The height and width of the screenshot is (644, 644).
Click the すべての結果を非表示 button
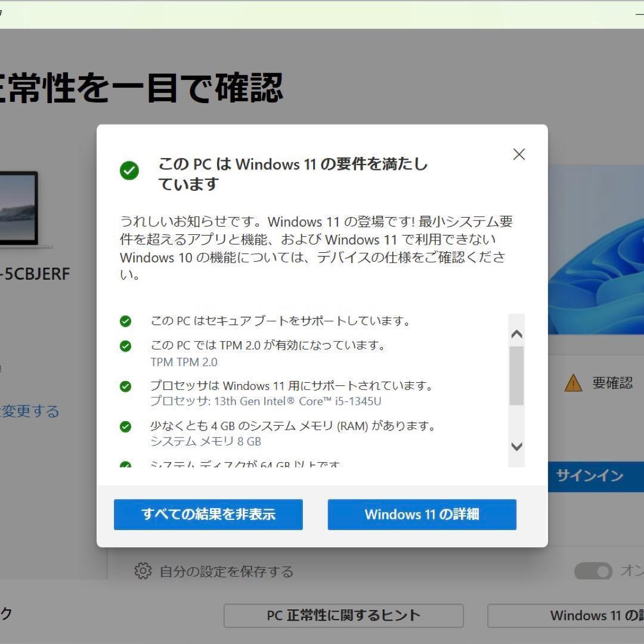(x=208, y=514)
